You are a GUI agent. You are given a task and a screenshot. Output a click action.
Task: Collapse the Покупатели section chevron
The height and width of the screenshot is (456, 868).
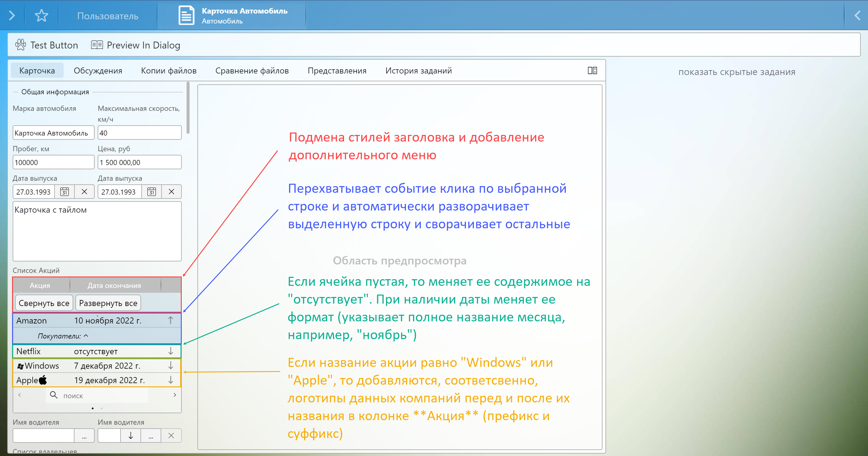coord(86,336)
